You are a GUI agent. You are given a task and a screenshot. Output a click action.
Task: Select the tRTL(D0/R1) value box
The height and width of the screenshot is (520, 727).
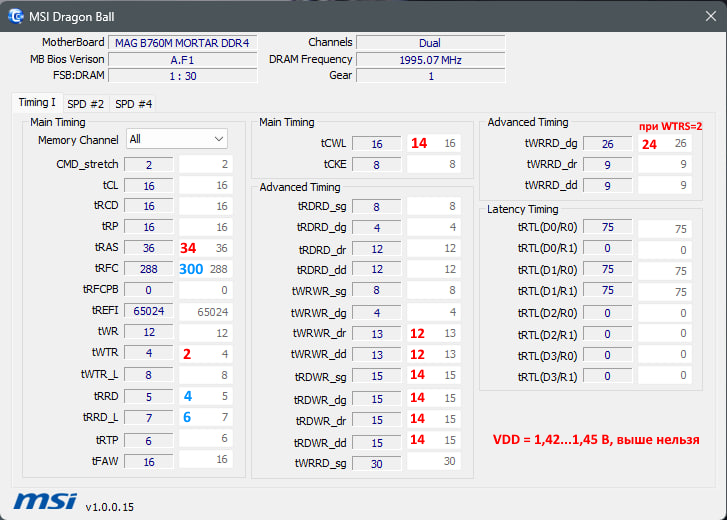click(607, 248)
